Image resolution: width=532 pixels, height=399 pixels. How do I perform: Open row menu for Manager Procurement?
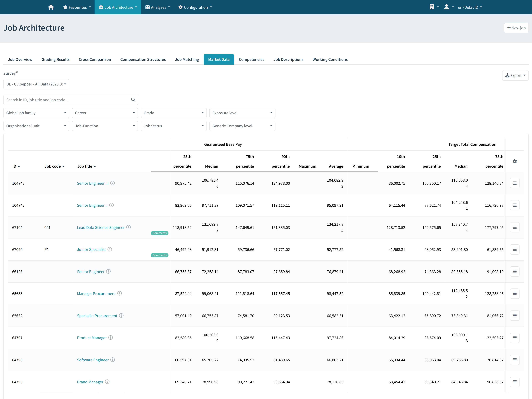coord(514,294)
